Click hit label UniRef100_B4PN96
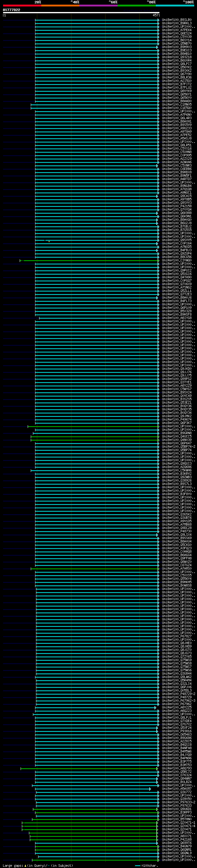 (176, 758)
